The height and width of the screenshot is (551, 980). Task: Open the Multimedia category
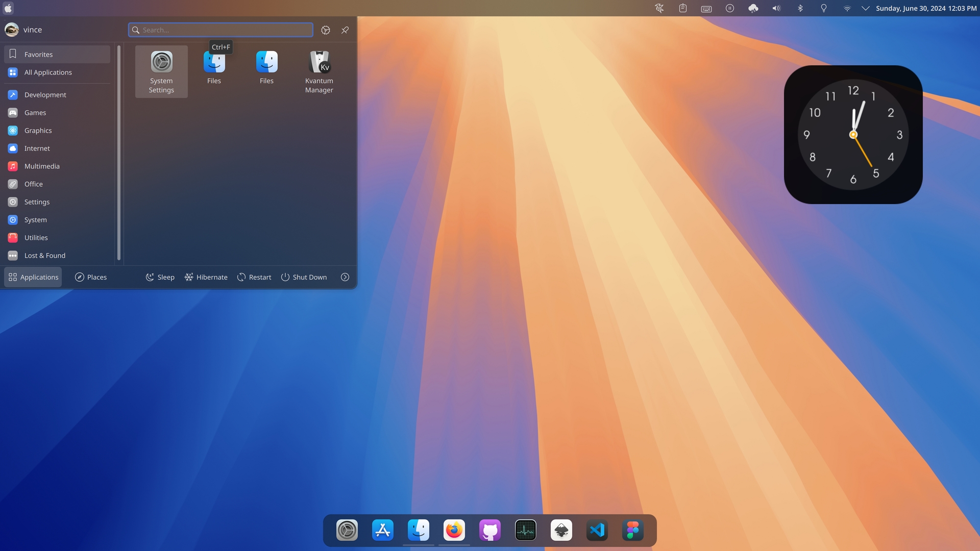(57, 166)
